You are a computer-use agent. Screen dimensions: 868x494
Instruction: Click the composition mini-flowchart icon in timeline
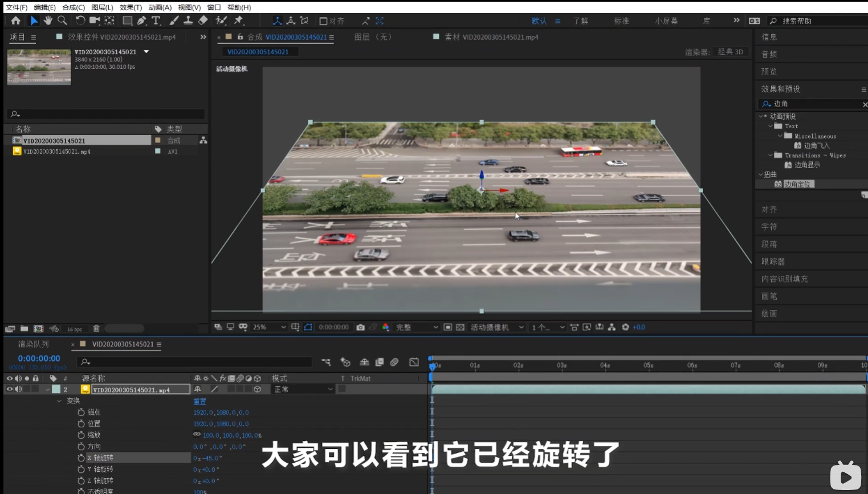(326, 362)
